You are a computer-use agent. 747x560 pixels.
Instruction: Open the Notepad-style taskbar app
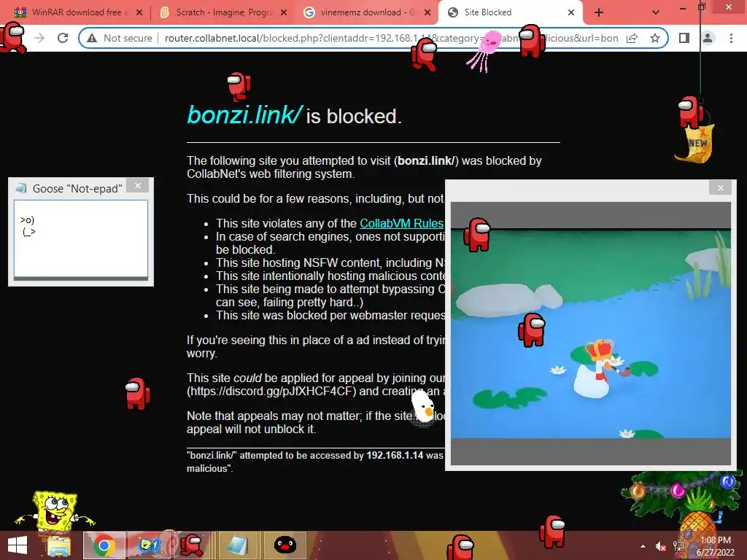click(237, 545)
